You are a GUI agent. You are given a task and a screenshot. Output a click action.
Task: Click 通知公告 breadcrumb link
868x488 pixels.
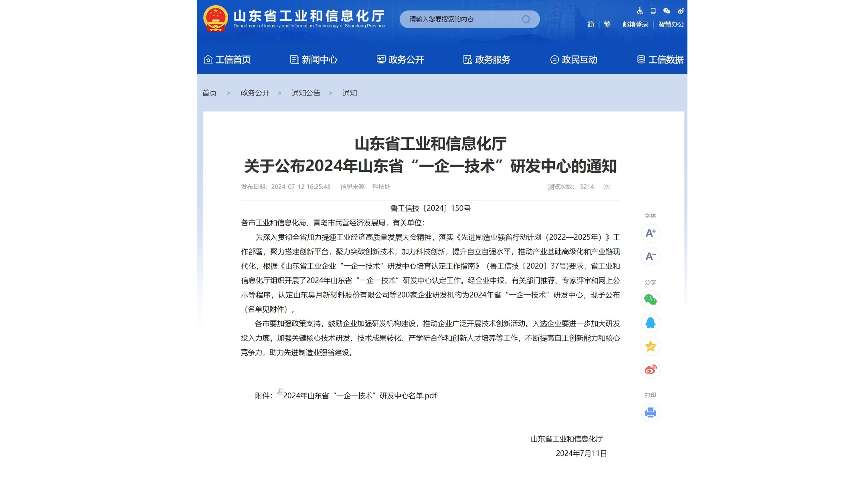[306, 93]
